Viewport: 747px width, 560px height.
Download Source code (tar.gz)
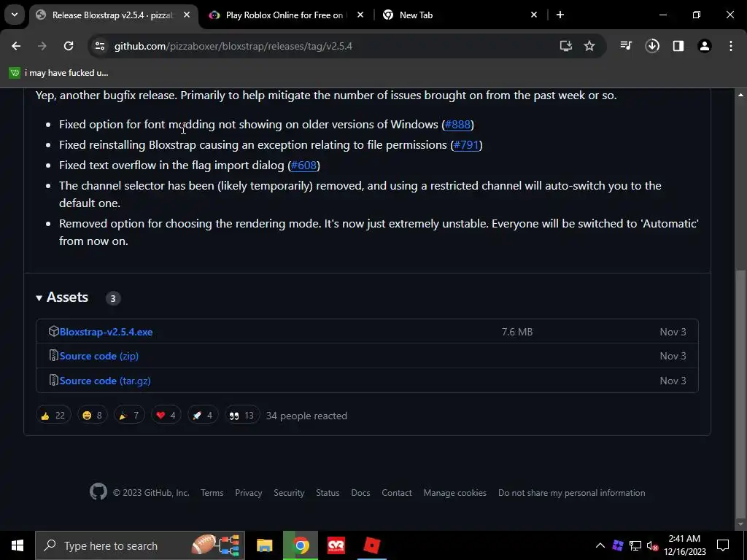(x=105, y=381)
